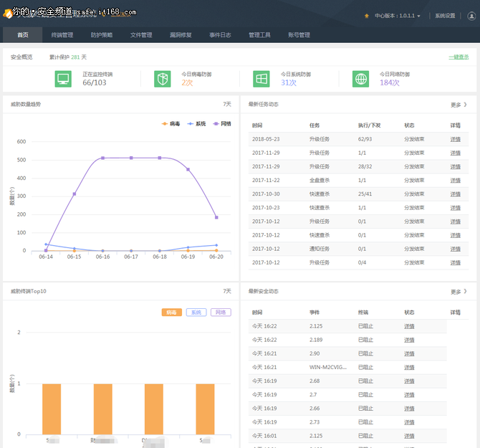
Task: Click the 网络 data point at 06-16
Action: (x=103, y=158)
